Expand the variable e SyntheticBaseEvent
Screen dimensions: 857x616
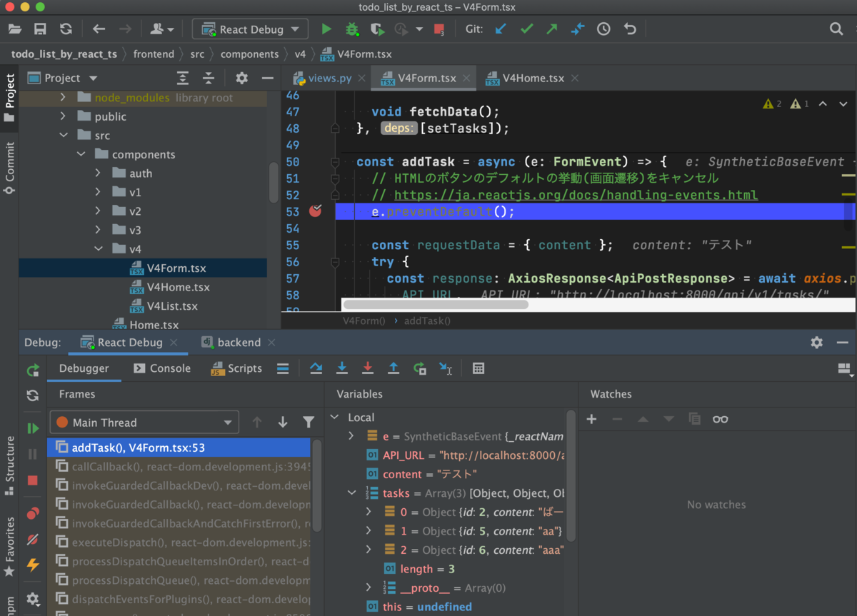[x=350, y=436]
